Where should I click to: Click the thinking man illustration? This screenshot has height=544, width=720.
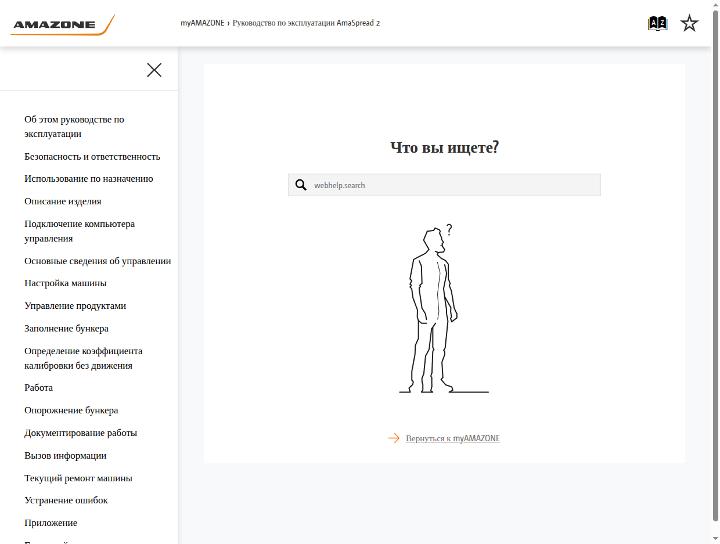[x=444, y=308]
